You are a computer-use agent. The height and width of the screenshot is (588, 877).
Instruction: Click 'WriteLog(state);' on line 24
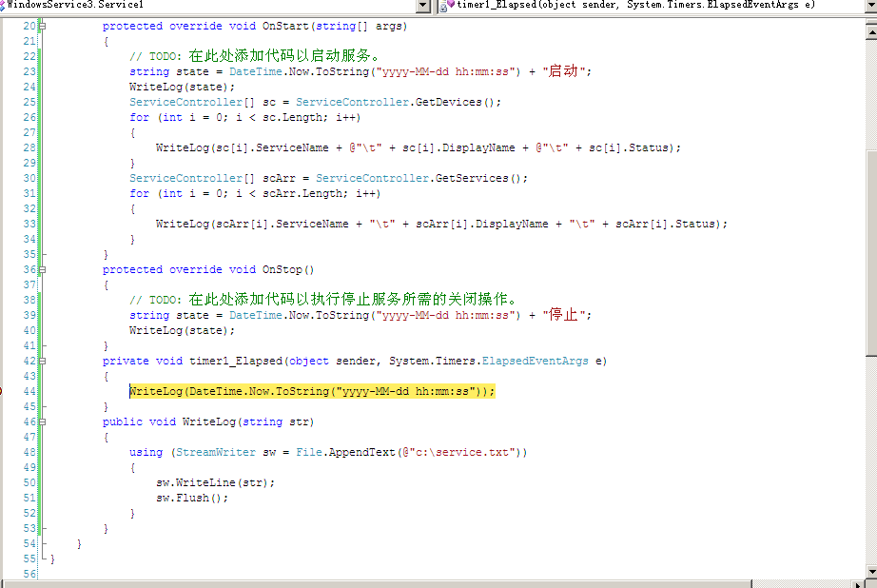[x=183, y=87]
